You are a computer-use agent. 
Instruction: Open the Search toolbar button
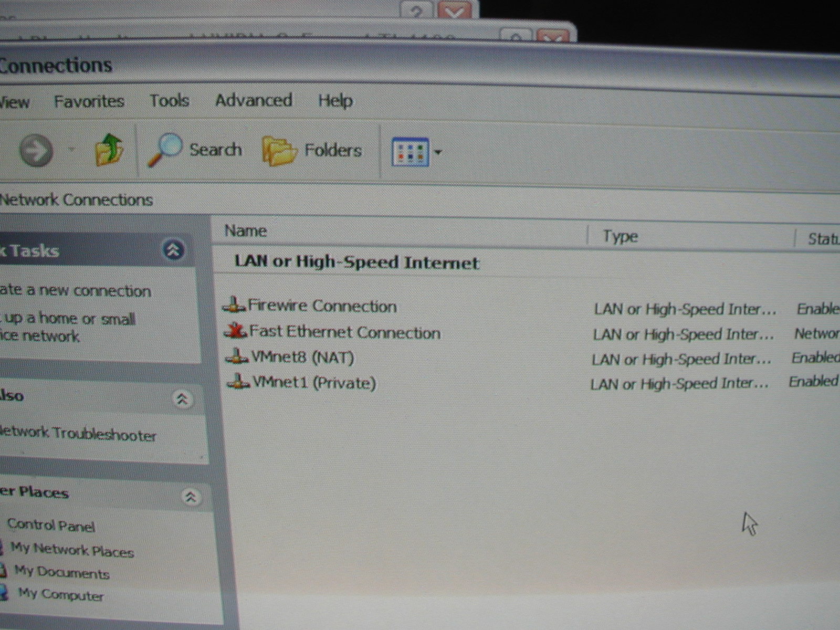pyautogui.click(x=194, y=150)
